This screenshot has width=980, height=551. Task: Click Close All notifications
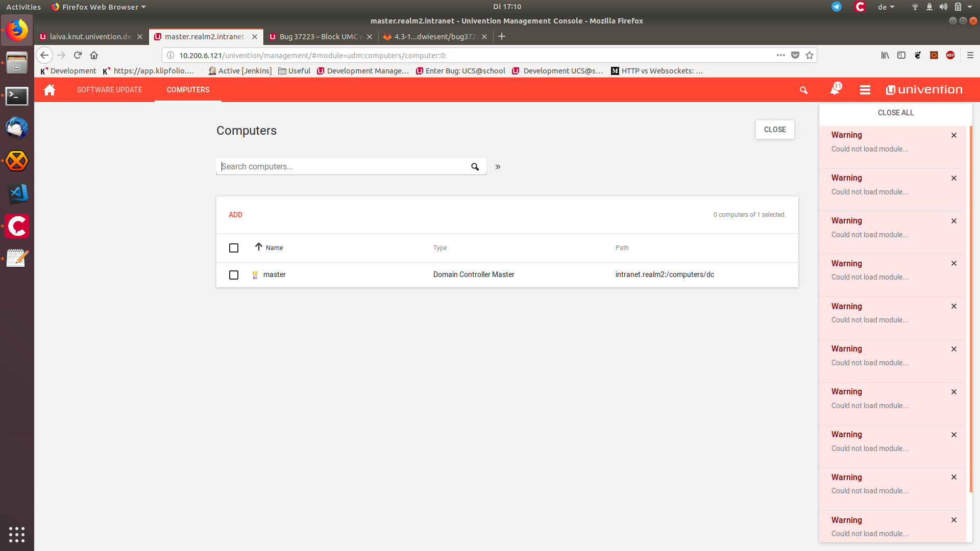(895, 113)
